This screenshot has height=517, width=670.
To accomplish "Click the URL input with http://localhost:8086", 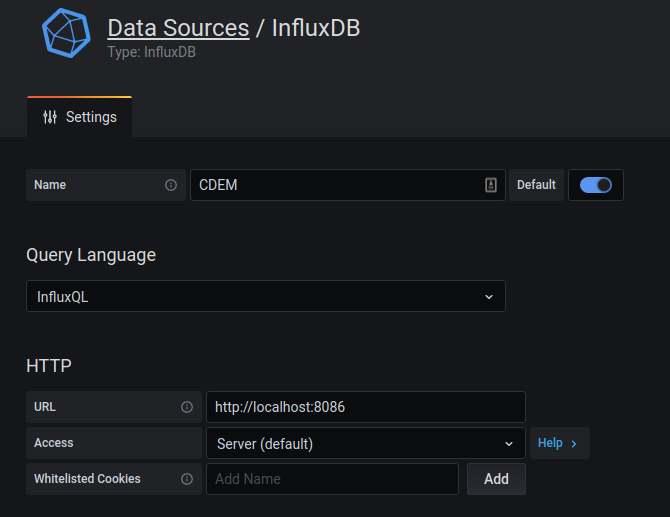I will (366, 407).
